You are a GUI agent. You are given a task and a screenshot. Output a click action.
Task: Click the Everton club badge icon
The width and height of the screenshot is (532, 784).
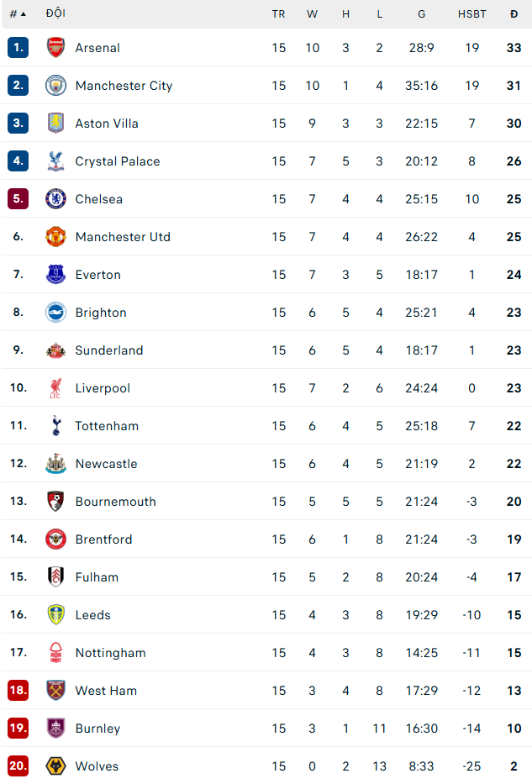point(55,275)
